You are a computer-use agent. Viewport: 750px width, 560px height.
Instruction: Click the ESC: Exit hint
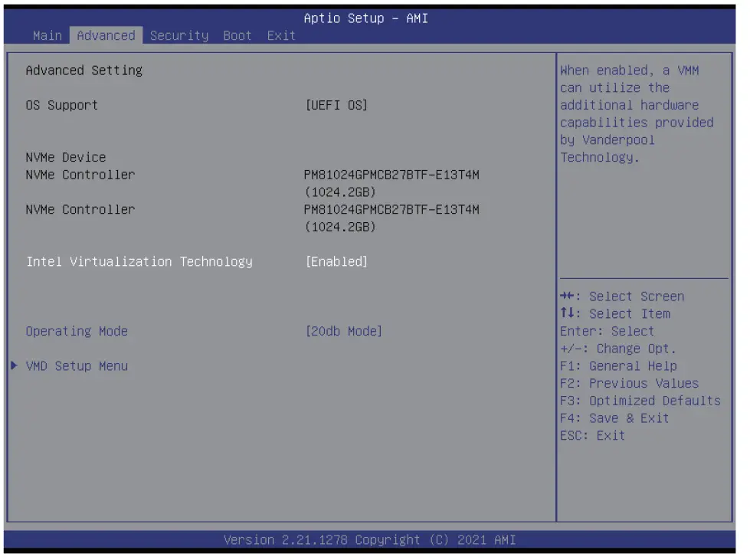click(x=593, y=435)
